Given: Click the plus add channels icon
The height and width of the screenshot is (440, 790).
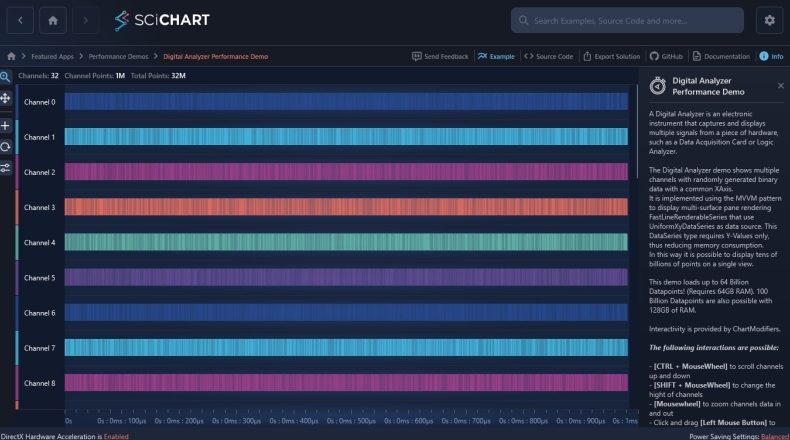Looking at the screenshot, I should (6, 126).
